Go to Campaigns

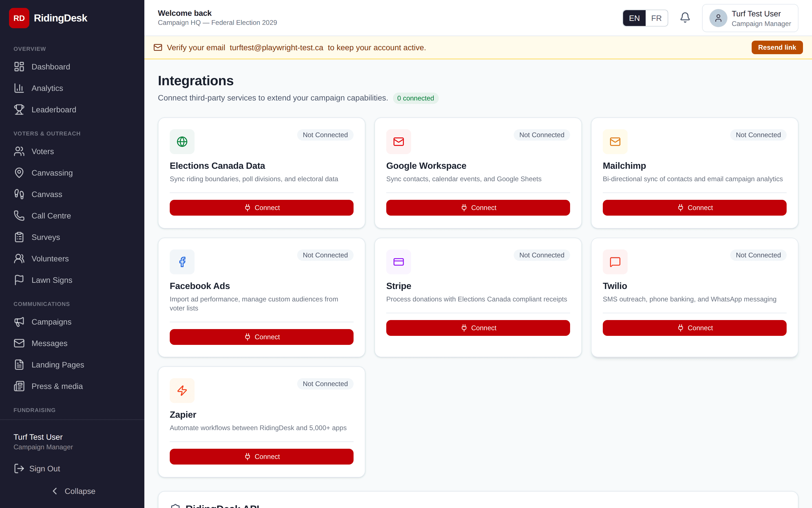tap(72, 322)
